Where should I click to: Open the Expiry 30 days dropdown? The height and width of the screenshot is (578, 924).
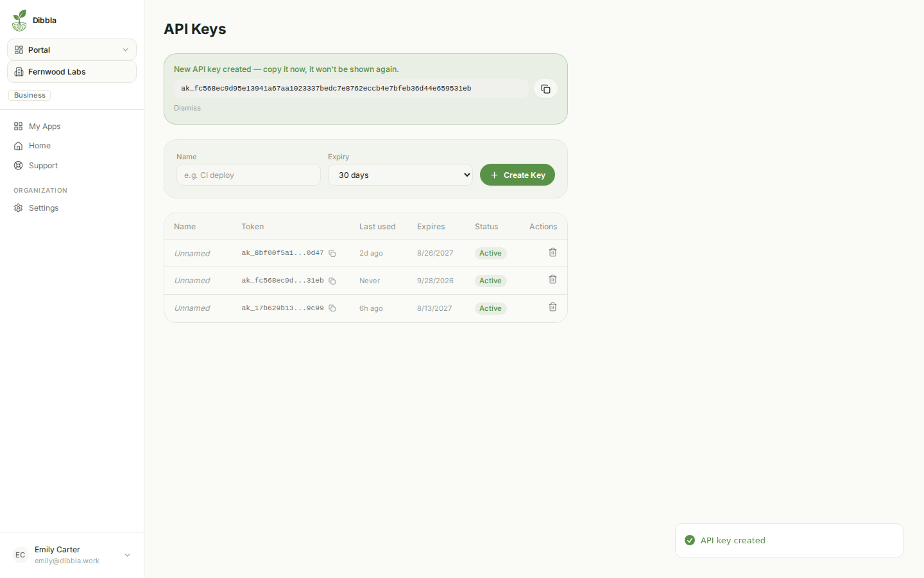point(400,175)
